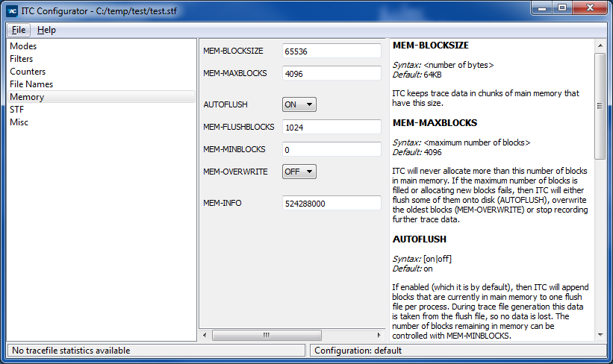613x364 pixels.
Task: Expand the MEM-OVERWRITE dropdown
Action: pyautogui.click(x=299, y=172)
